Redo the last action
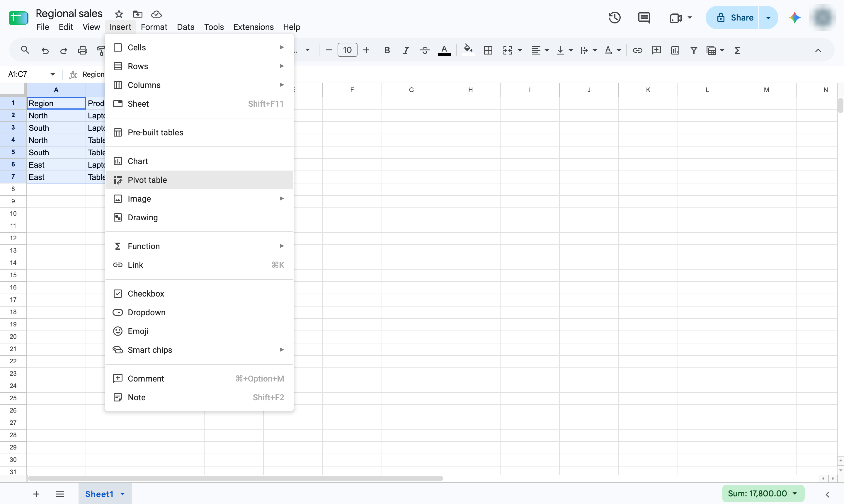Screen dimensions: 844x504 [64, 50]
